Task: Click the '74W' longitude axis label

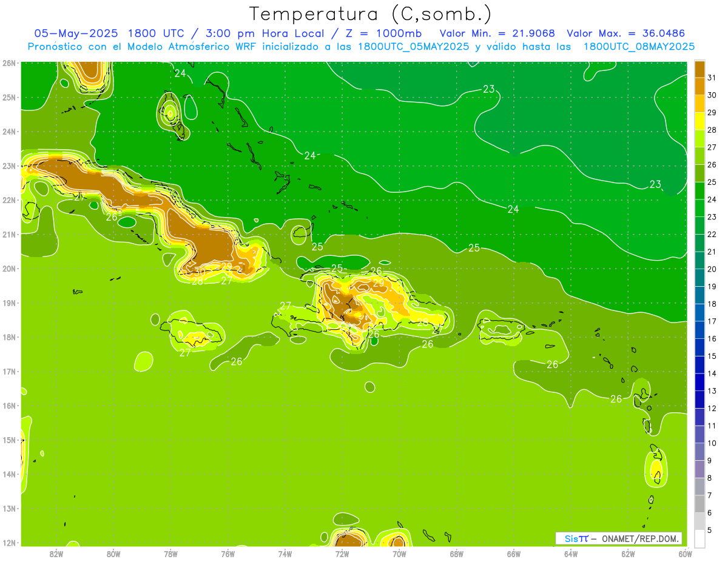Action: click(285, 554)
